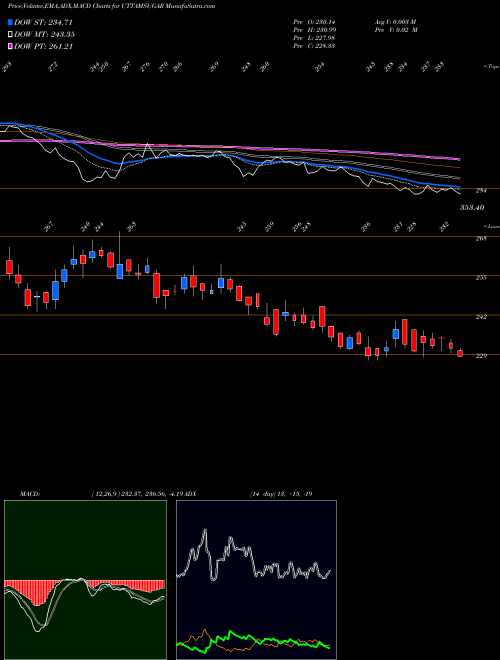500x660 pixels.
Task: Click the Avg V: 0.003 M text
Action: [x=395, y=22]
